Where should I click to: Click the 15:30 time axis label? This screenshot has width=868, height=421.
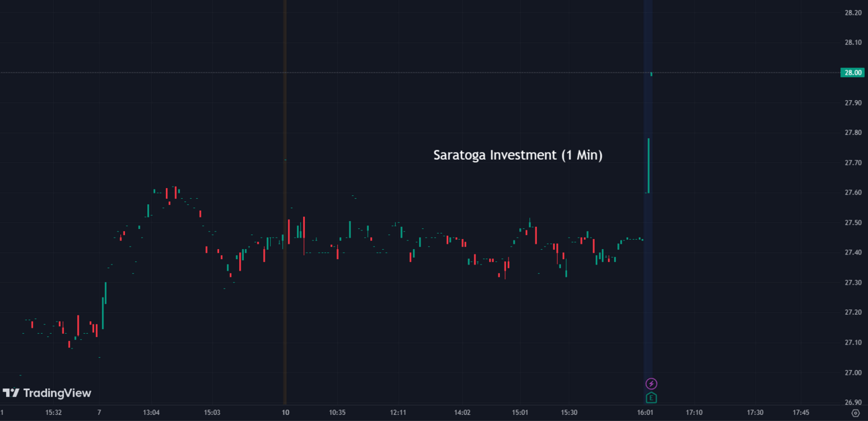(569, 412)
